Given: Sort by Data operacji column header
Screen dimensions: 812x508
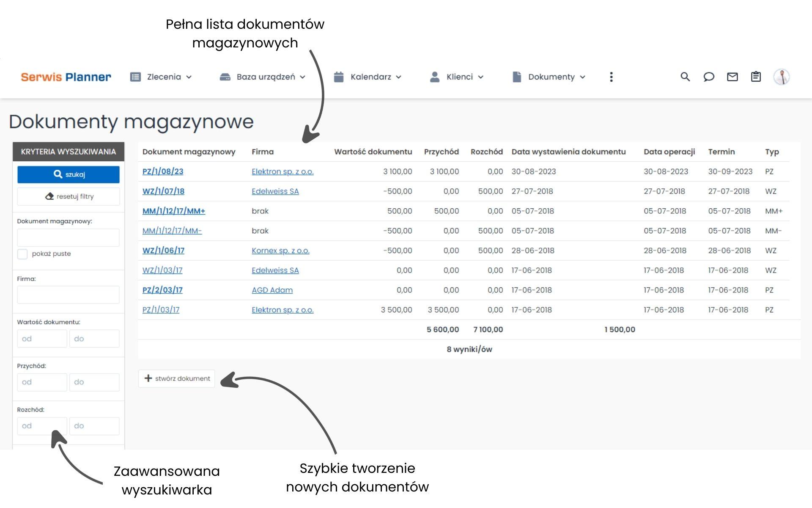Looking at the screenshot, I should [x=669, y=152].
